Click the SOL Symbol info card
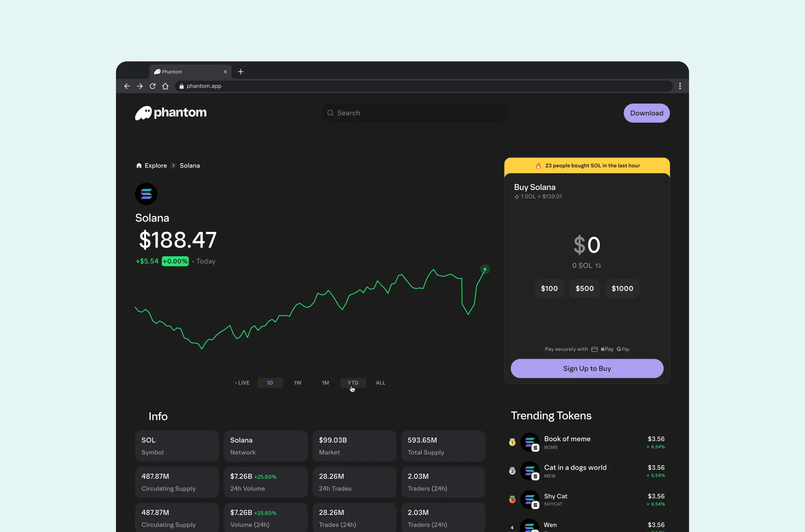 point(177,446)
